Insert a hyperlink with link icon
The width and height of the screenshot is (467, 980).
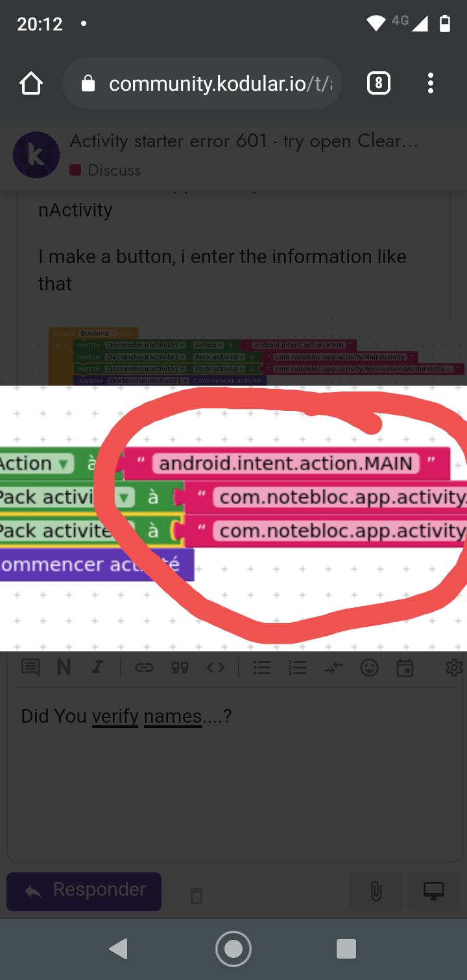[144, 667]
